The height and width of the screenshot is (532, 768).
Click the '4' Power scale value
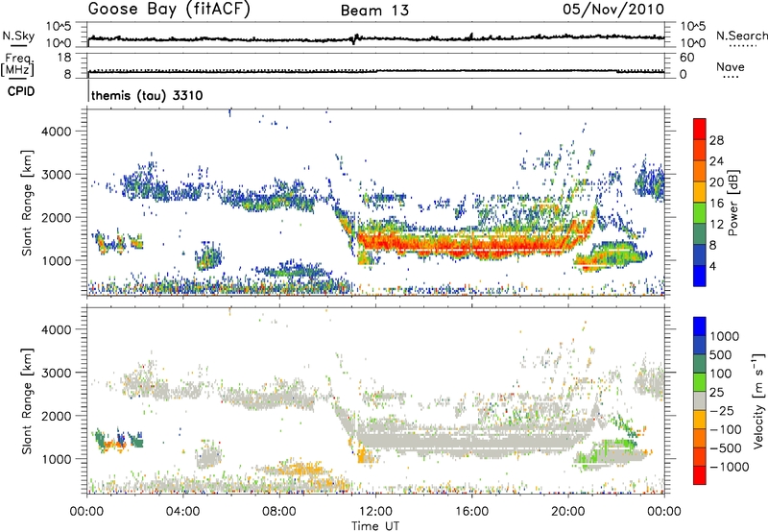pyautogui.click(x=712, y=266)
